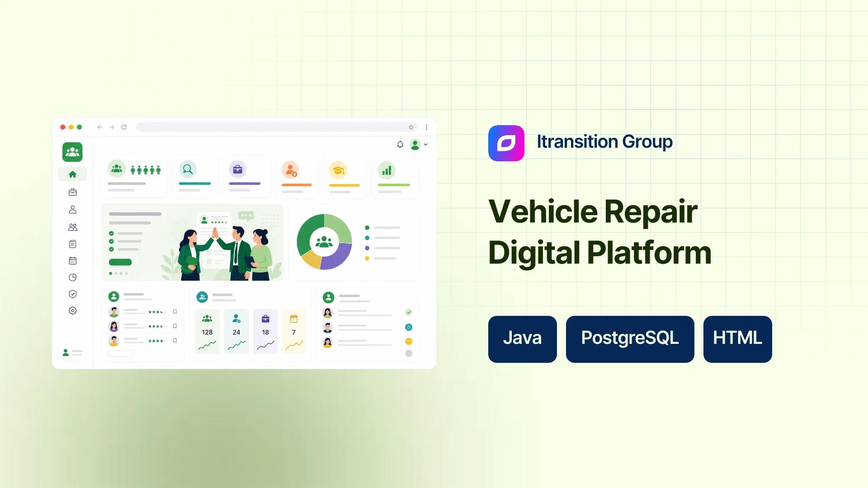Click the shield check sidebar icon
Viewport: 868px width, 488px height.
pos(72,294)
